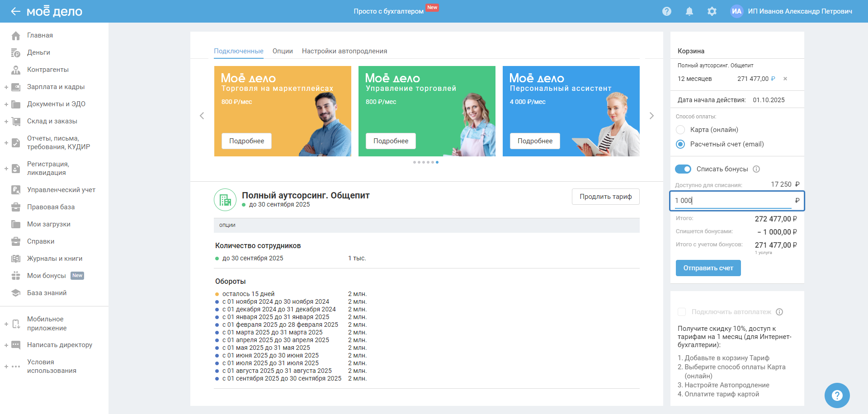This screenshot has height=414, width=868.
Task: Open Управленческий учет in the sidebar menu
Action: 61,190
